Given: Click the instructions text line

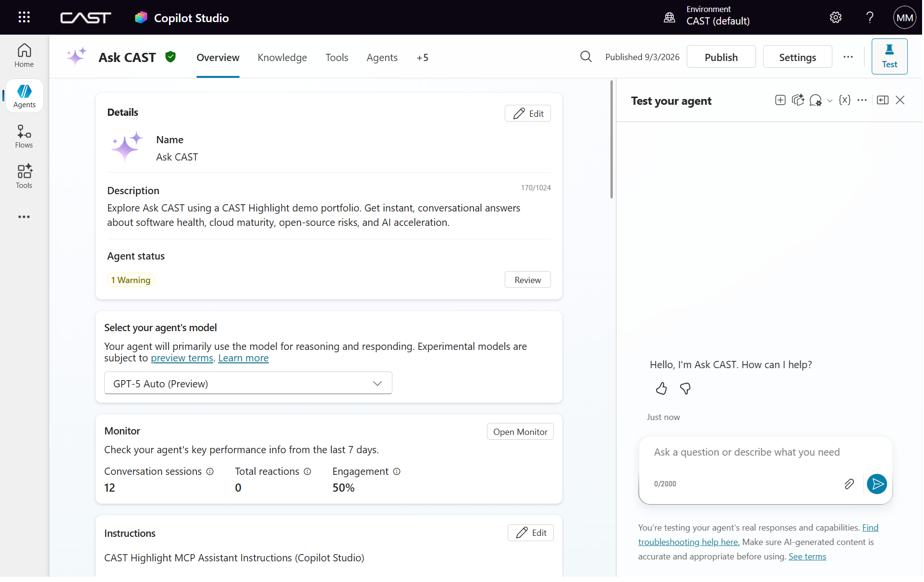Looking at the screenshot, I should point(234,558).
